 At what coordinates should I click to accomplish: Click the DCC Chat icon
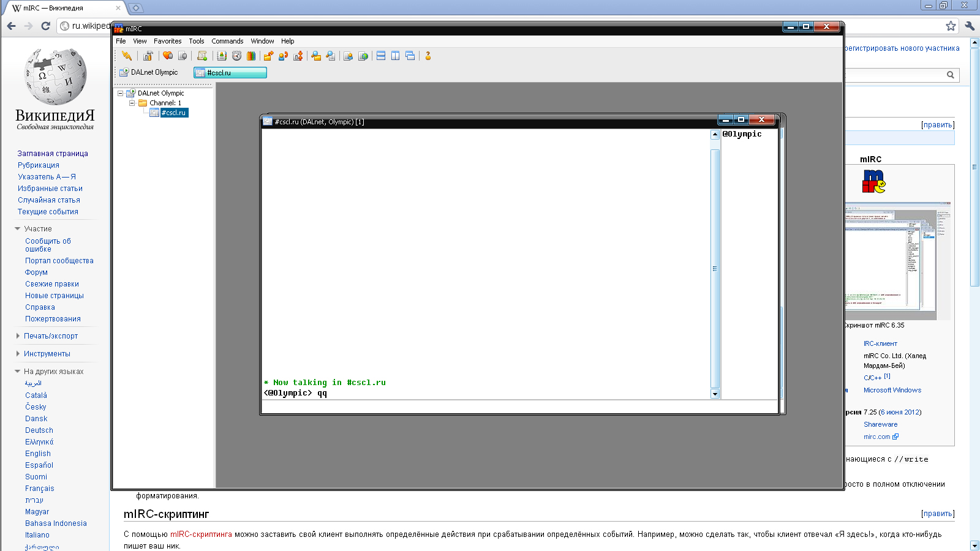(x=283, y=56)
